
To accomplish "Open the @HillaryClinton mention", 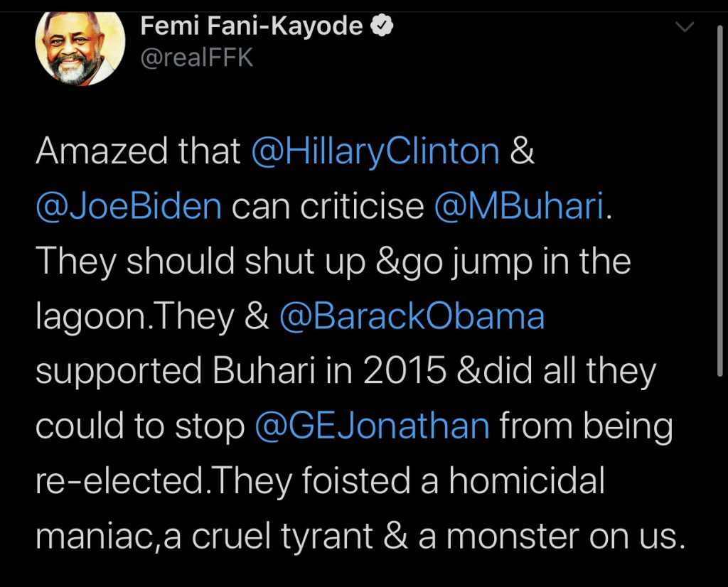I will click(x=376, y=151).
